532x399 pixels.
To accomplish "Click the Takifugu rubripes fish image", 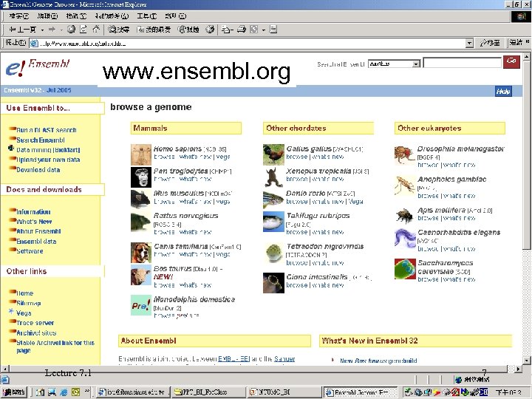I will [x=273, y=222].
